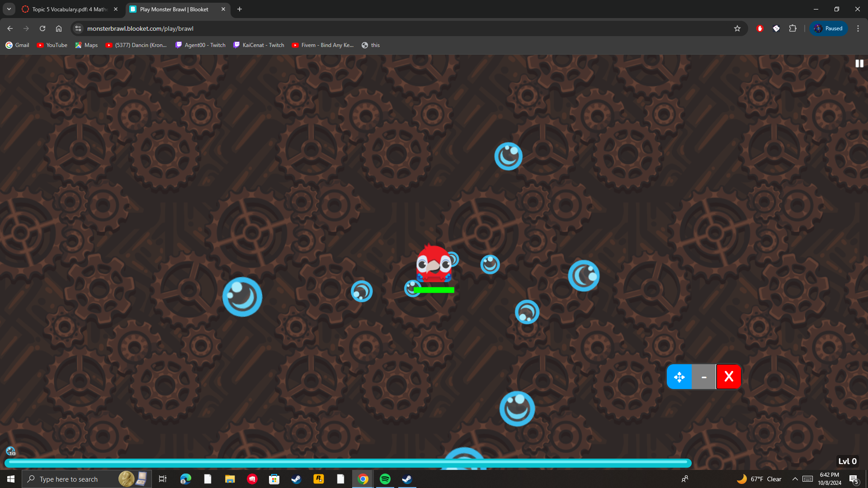Screen dimensions: 868x488
Task: View site information icon in address bar
Action: [x=78, y=28]
